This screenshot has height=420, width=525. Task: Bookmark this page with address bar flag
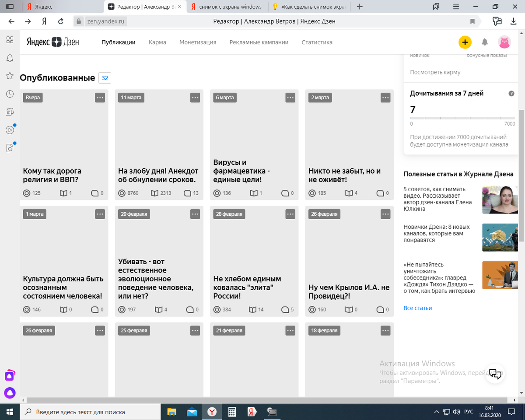472,21
